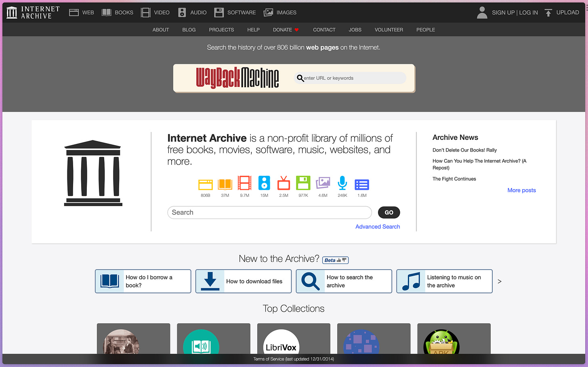Open the Jobs menu item
Screen dimensions: 588x367
pos(355,30)
